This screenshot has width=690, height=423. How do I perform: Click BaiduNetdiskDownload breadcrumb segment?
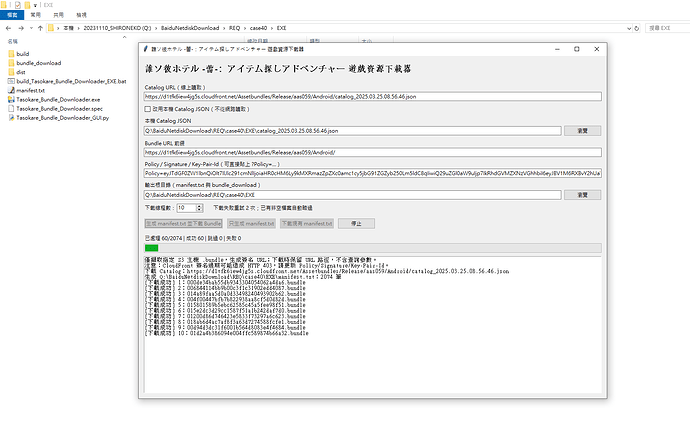click(x=190, y=28)
